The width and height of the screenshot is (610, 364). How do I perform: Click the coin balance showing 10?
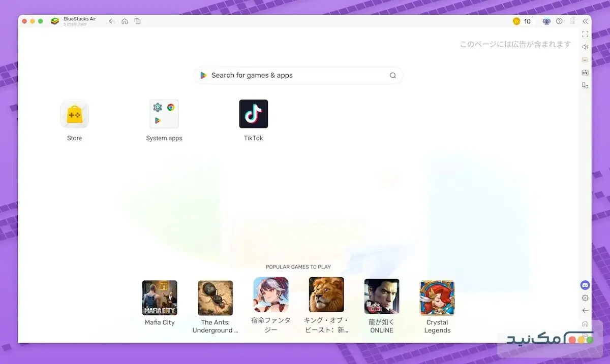tap(522, 21)
